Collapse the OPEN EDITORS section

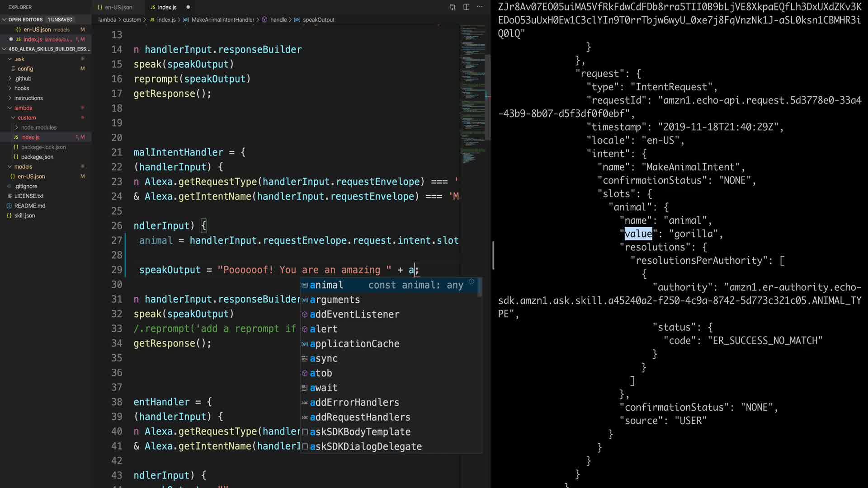[5, 19]
